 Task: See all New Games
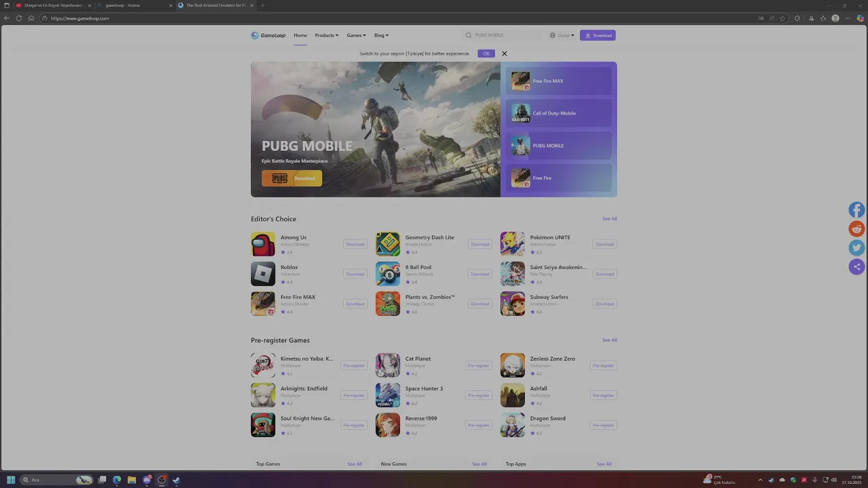(479, 464)
